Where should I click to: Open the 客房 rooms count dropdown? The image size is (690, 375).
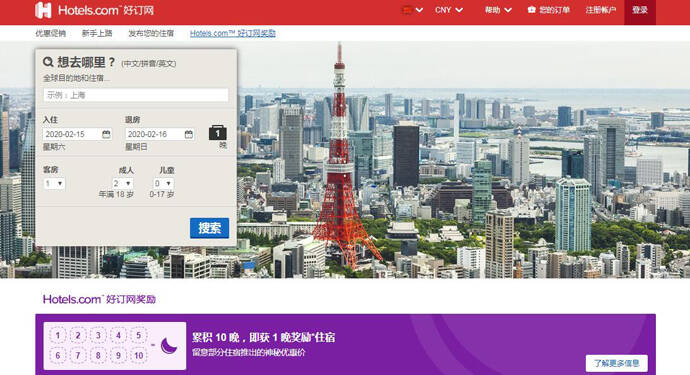click(54, 184)
